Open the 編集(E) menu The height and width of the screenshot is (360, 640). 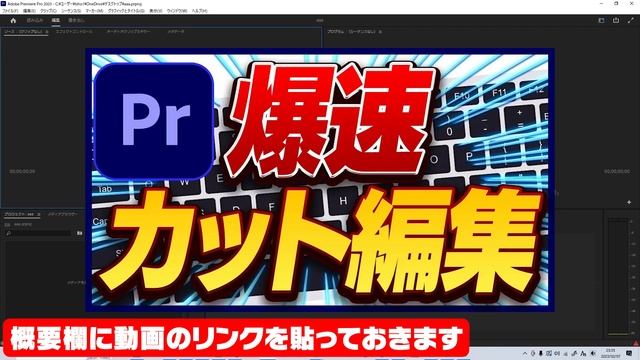tap(29, 11)
